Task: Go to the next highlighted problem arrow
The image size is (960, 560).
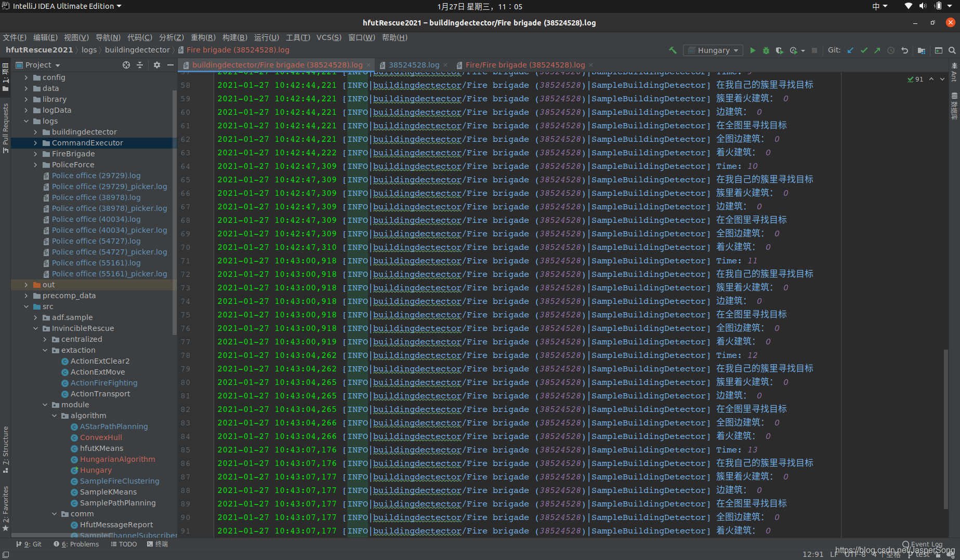Action: pos(942,79)
